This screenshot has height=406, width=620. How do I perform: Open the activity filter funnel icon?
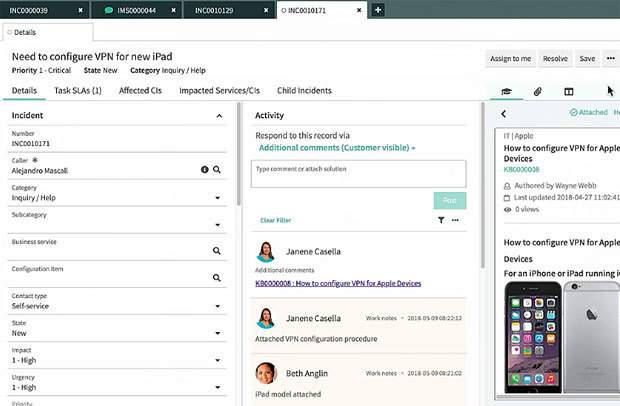point(440,220)
